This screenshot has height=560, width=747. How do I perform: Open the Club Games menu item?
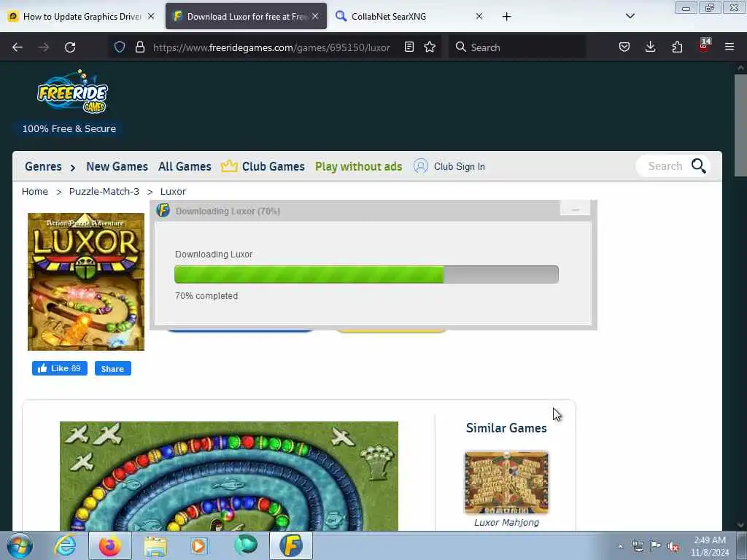pos(274,166)
